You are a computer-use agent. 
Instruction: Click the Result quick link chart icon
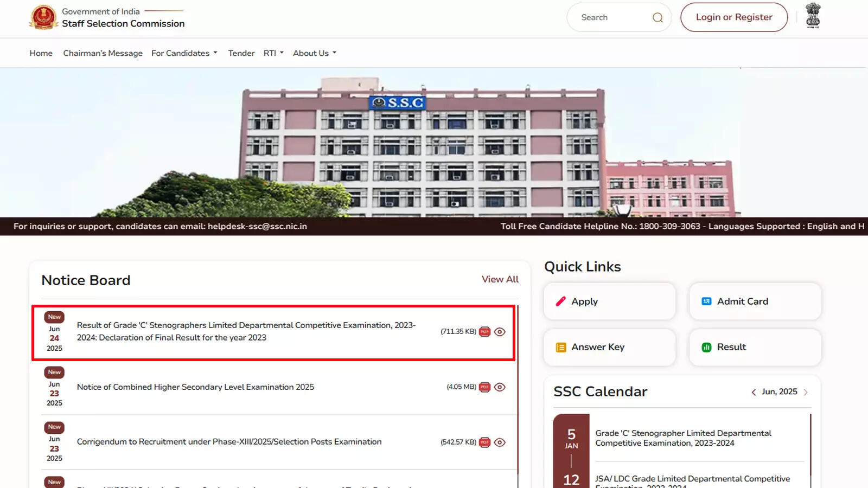pyautogui.click(x=706, y=347)
